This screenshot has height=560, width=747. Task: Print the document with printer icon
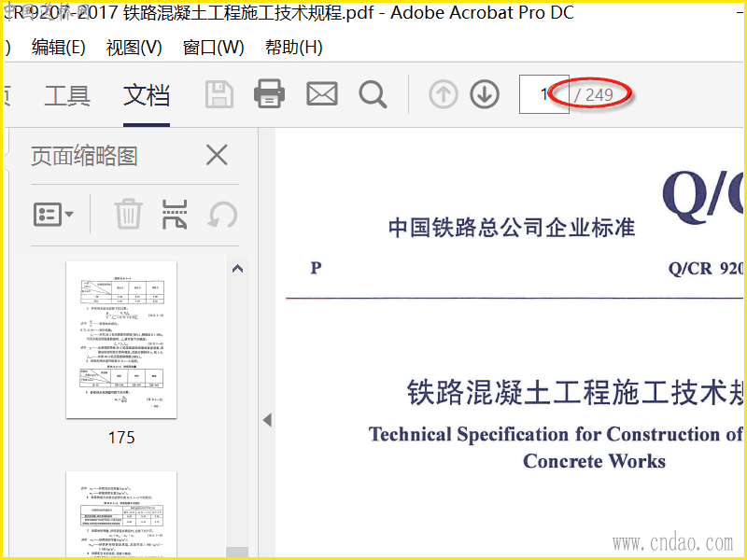click(270, 93)
